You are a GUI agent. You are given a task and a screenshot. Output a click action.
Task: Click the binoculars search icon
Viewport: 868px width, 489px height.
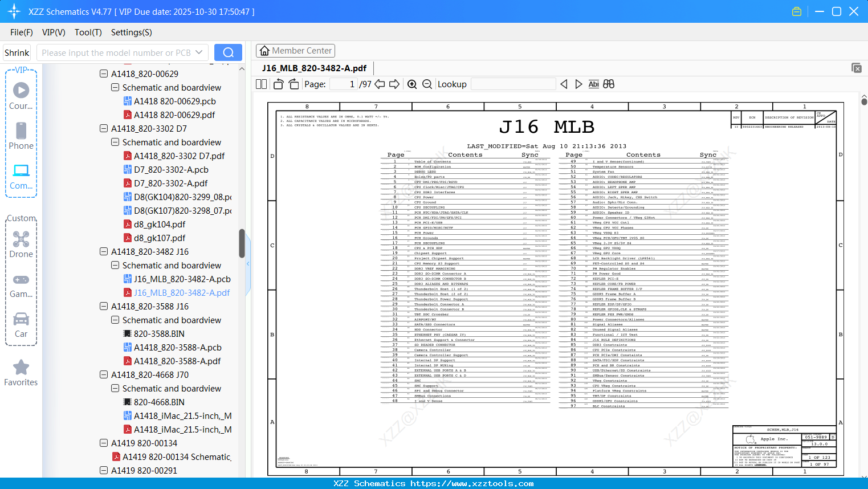pos(609,84)
